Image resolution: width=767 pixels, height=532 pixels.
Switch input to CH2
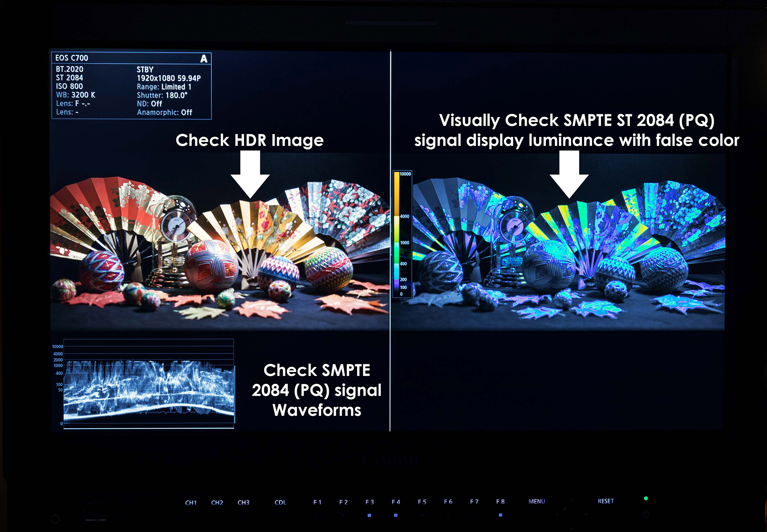coord(217,503)
